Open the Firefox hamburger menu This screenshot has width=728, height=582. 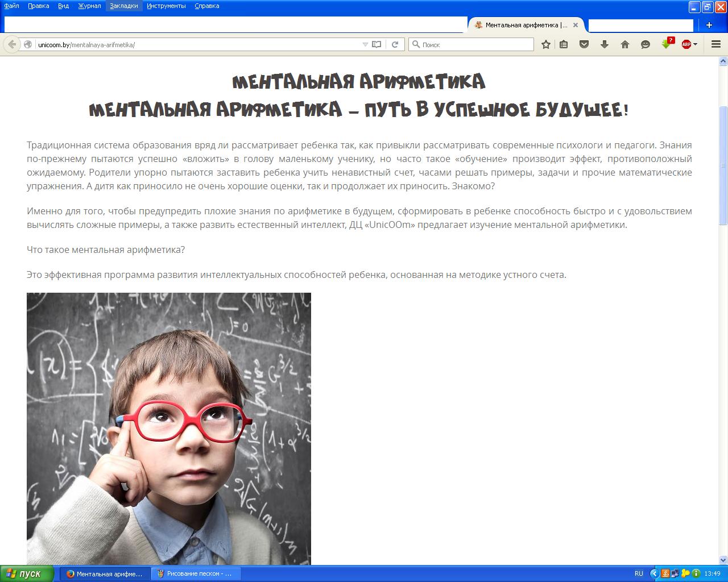(716, 44)
